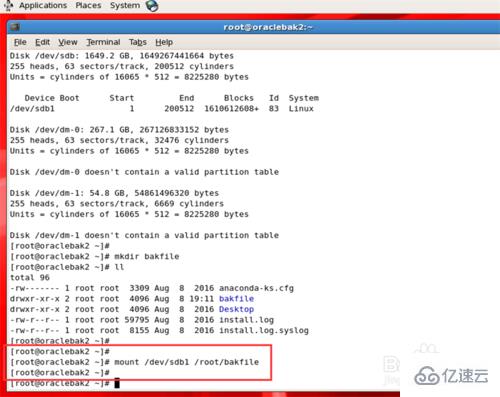Click the GNOME foot icon beside Applications
Image resolution: width=500 pixels, height=397 pixels.
(x=9, y=6)
